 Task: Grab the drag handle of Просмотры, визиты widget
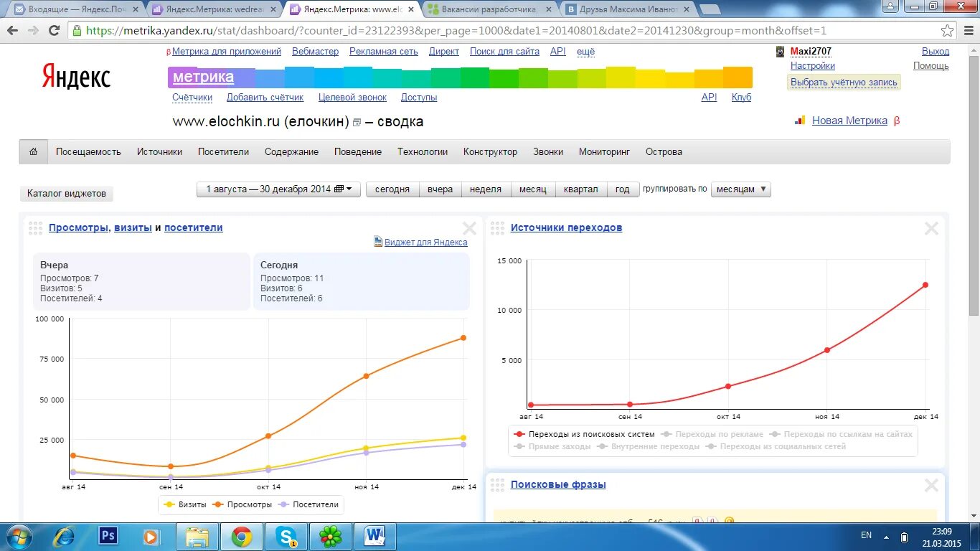(x=35, y=228)
